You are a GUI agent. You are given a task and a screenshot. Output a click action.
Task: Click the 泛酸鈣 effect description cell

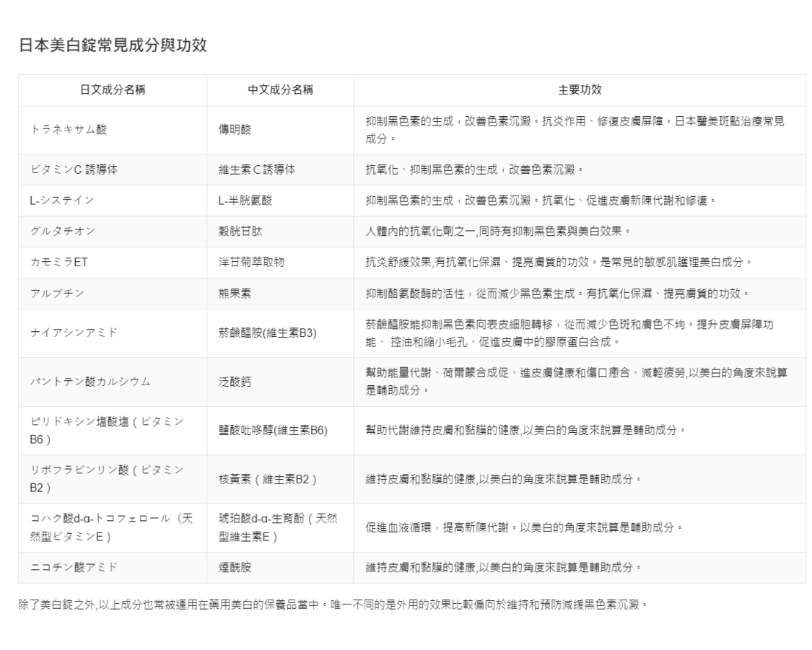coord(580,382)
